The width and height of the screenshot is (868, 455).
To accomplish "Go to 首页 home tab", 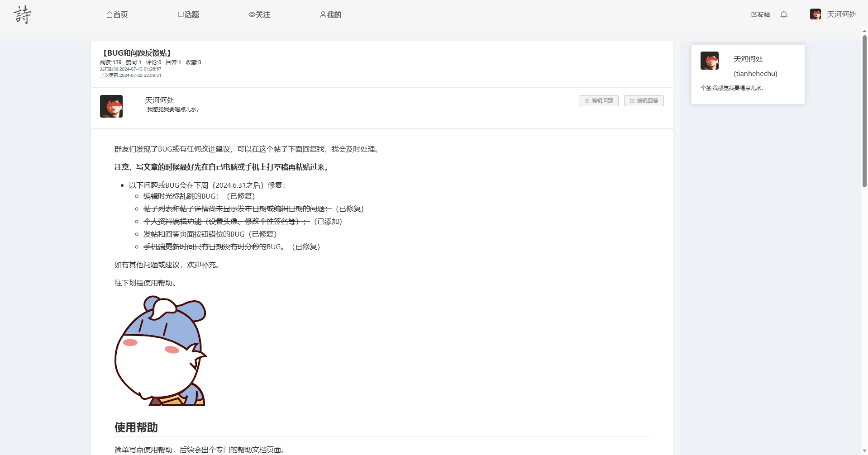I will (117, 14).
